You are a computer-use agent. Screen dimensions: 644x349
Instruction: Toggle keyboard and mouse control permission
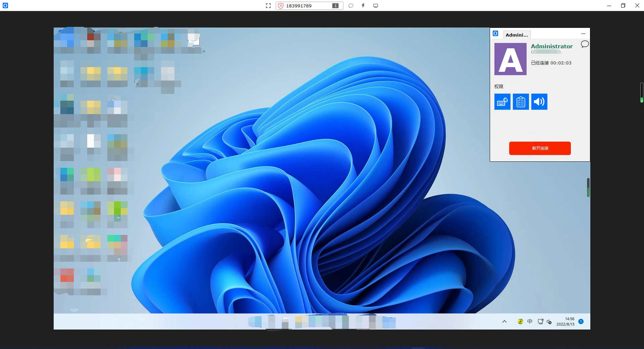502,102
